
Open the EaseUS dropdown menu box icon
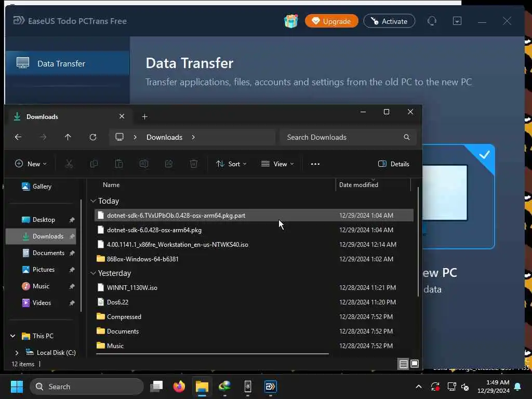[457, 21]
